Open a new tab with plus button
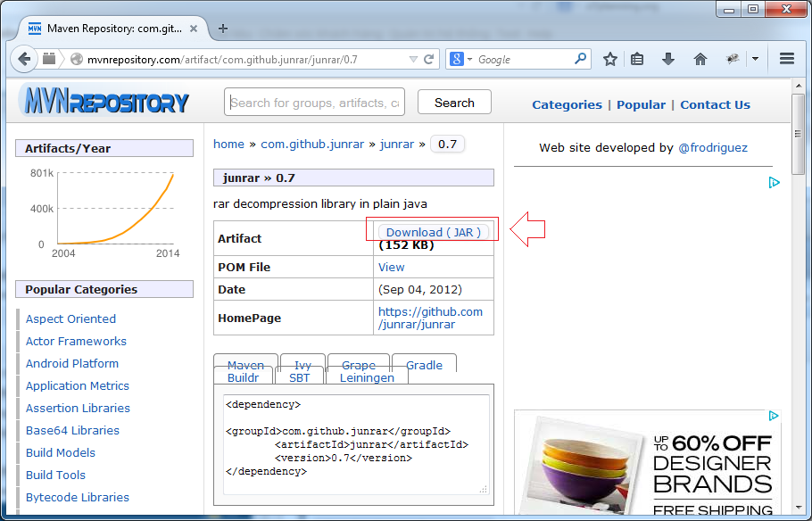Viewport: 812px width, 521px height. pos(223,29)
